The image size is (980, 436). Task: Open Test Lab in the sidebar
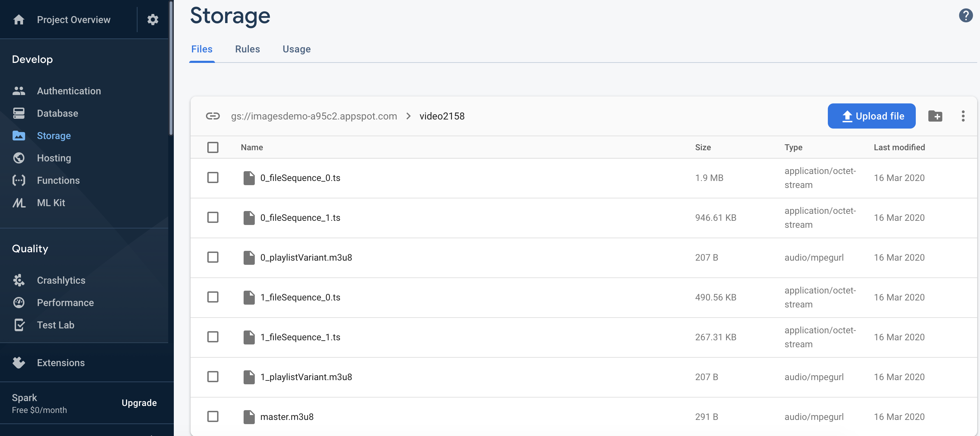(55, 325)
